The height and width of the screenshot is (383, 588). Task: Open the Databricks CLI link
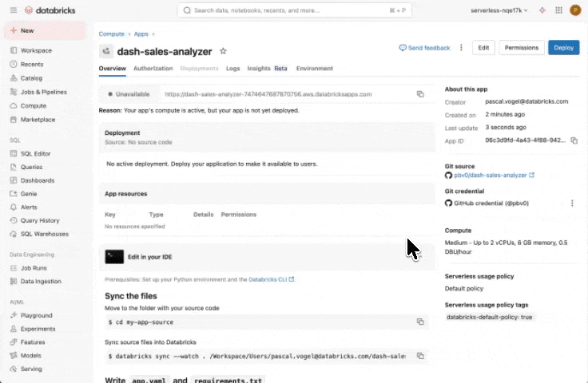click(271, 279)
